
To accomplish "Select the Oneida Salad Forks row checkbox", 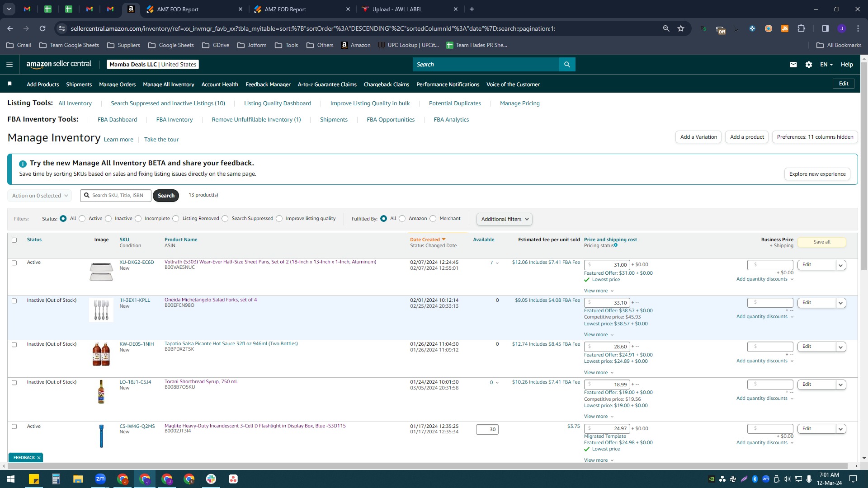I will [x=14, y=300].
